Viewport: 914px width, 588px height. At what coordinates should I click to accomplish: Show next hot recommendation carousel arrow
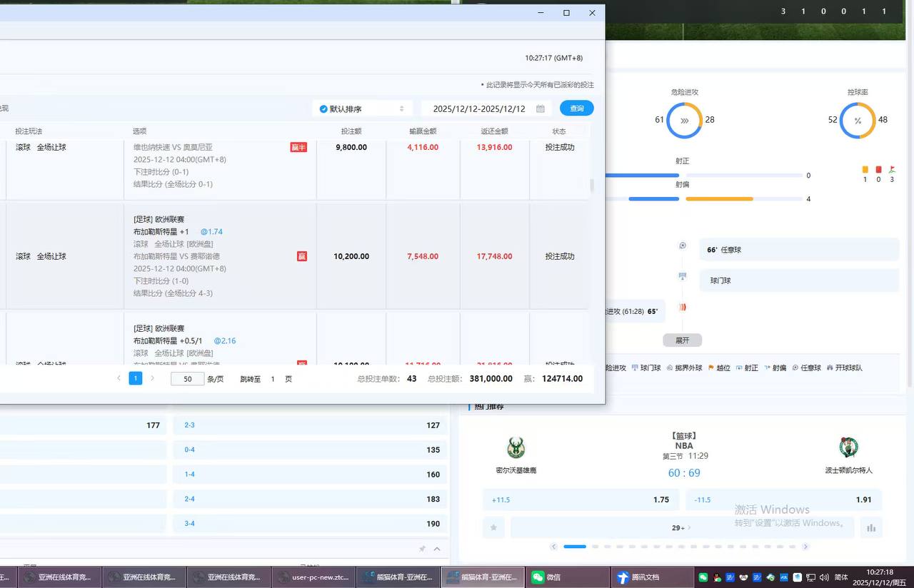805,547
